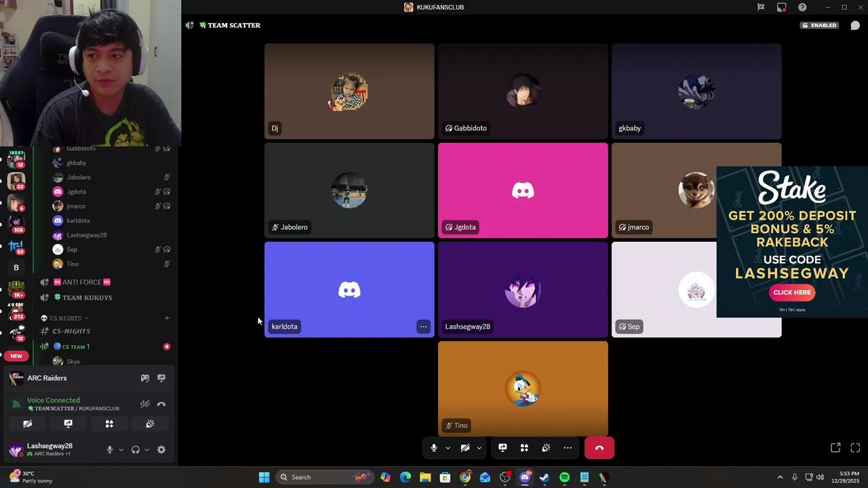Open Discord Help question mark icon

802,7
